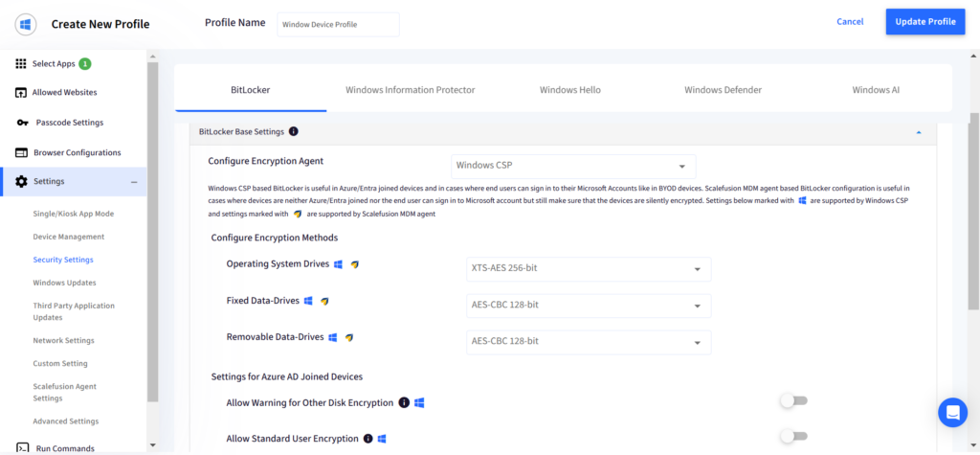980x455 pixels.
Task: Click the info icon next to BitLocker Base Settings
Action: [294, 131]
